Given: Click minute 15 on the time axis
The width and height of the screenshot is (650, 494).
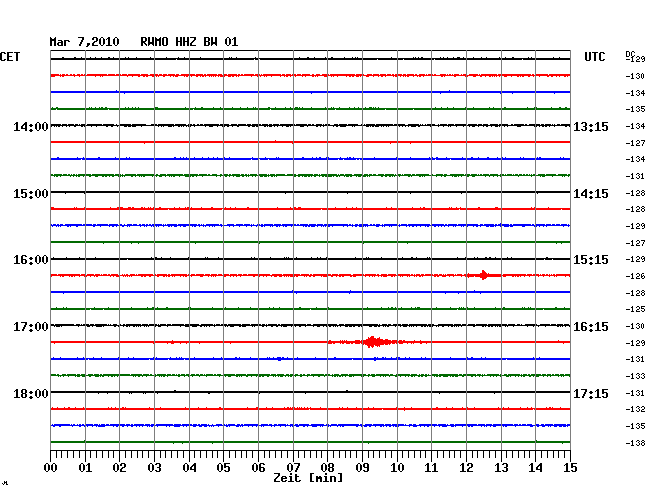Looking at the screenshot, I should [570, 467].
